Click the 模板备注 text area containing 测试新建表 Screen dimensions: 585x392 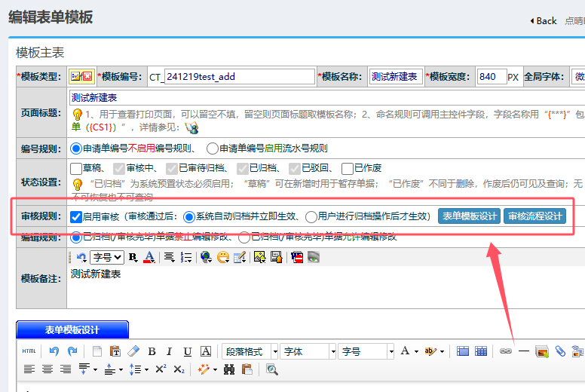[326, 286]
